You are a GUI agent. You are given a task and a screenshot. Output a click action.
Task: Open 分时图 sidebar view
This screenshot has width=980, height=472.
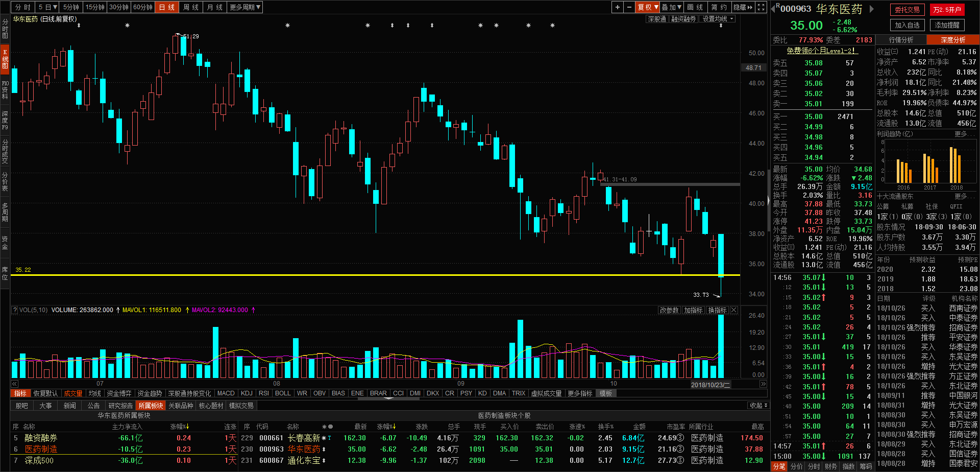(5, 28)
